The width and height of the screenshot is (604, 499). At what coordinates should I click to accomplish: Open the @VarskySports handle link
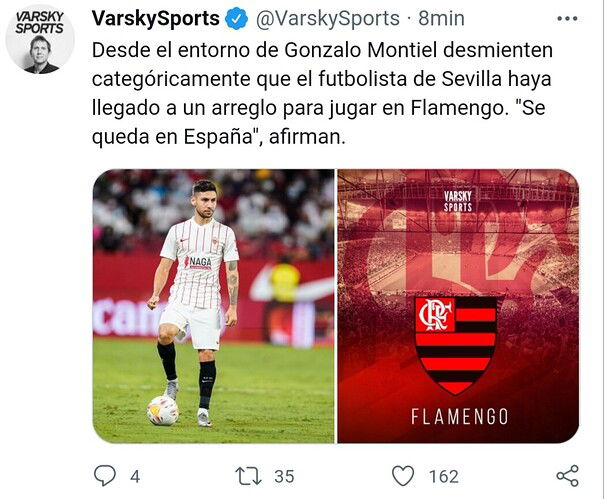click(x=328, y=18)
